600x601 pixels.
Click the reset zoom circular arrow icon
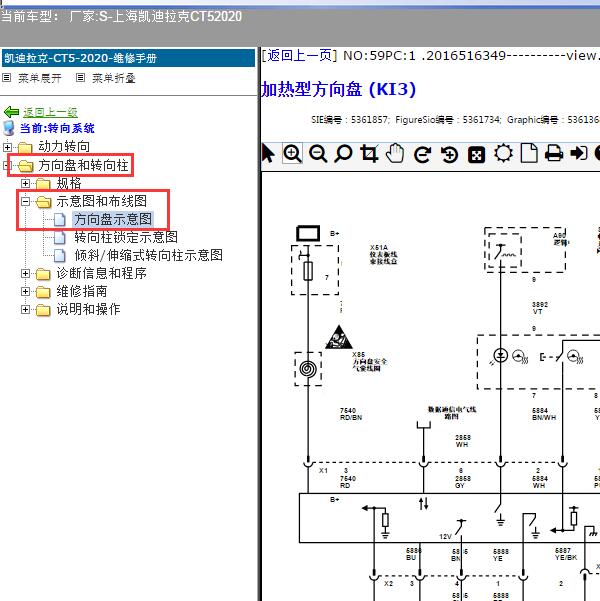click(x=449, y=155)
